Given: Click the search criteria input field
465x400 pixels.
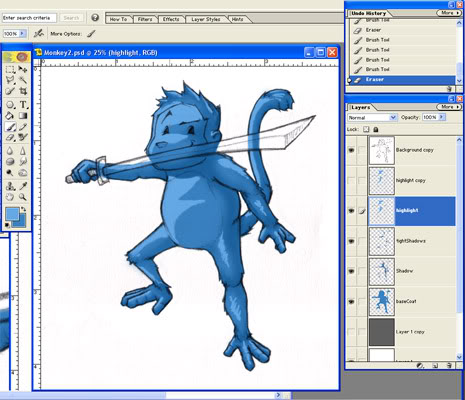Looking at the screenshot, I should [29, 18].
